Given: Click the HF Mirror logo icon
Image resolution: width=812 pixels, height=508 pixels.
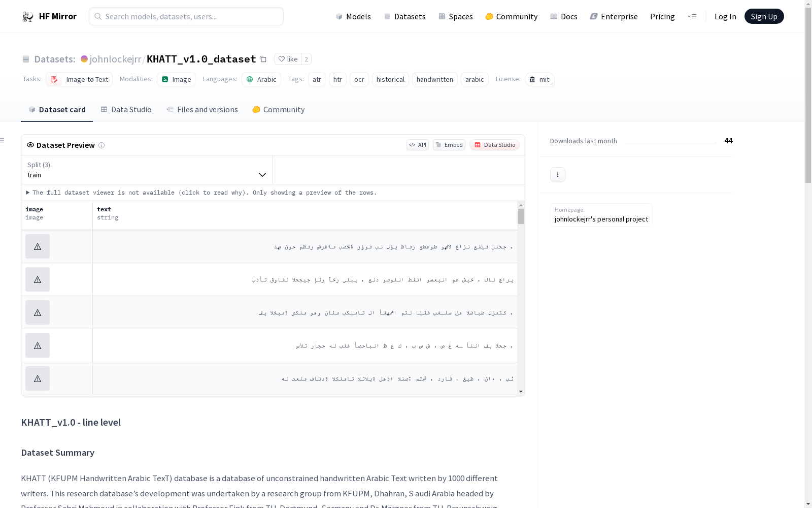Looking at the screenshot, I should [x=28, y=17].
